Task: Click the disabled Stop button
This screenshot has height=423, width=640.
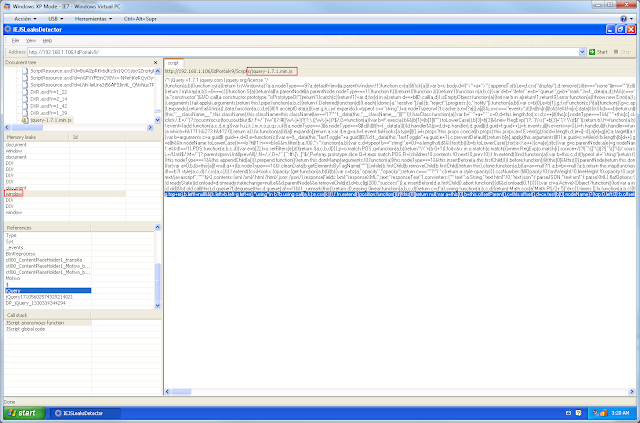Action: pos(622,52)
